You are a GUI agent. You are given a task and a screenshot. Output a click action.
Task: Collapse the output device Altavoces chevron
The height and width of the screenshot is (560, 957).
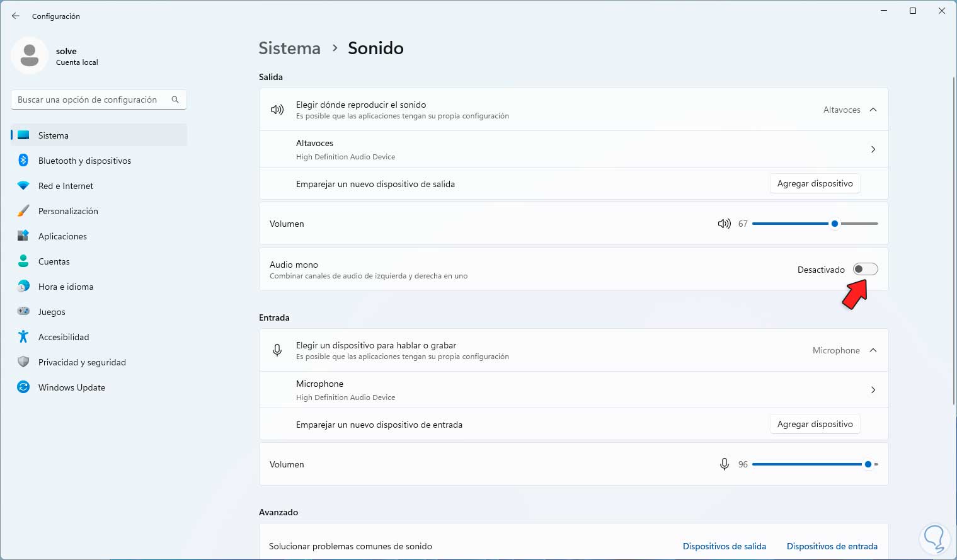tap(873, 110)
